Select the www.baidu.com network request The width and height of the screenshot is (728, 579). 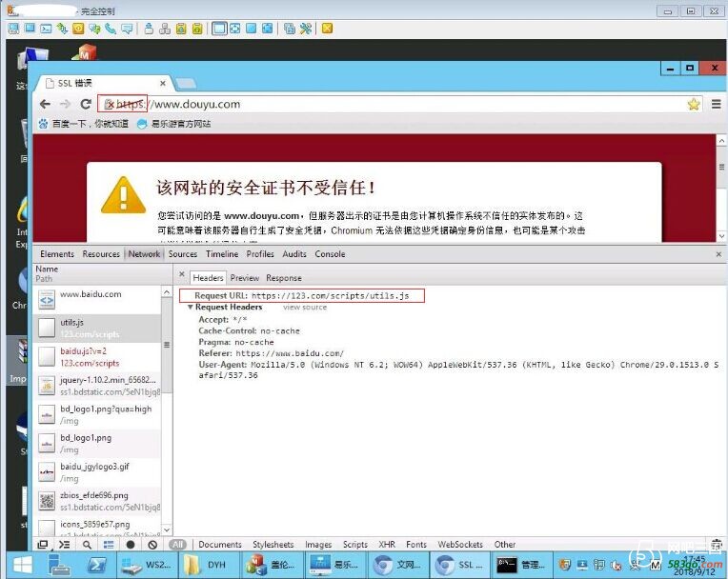click(x=97, y=300)
